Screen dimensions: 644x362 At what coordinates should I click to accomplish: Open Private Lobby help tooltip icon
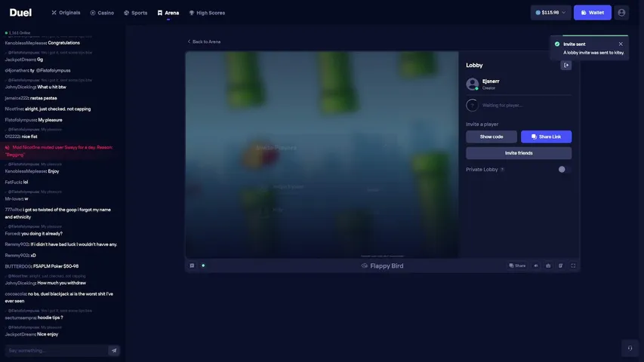pyautogui.click(x=502, y=170)
